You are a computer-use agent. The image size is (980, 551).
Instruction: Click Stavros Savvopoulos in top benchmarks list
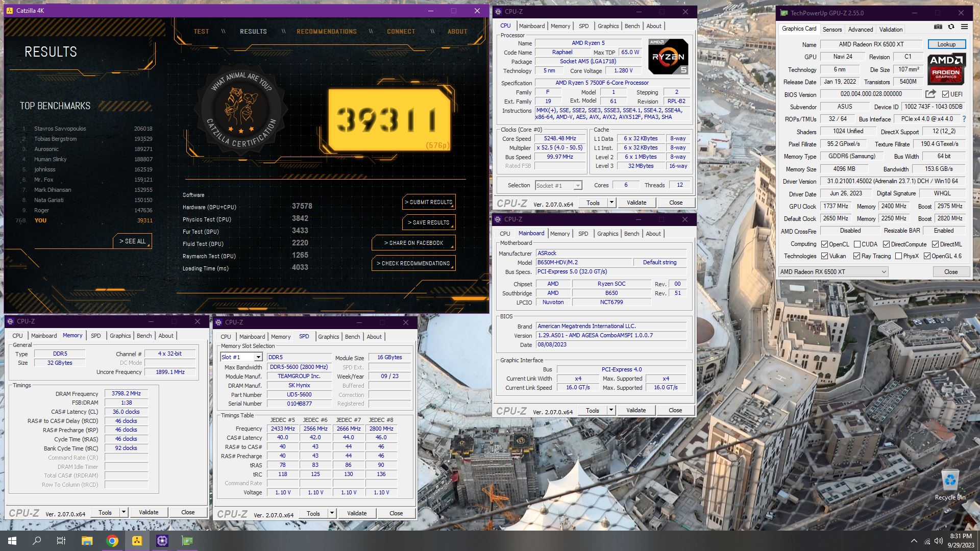pos(60,129)
